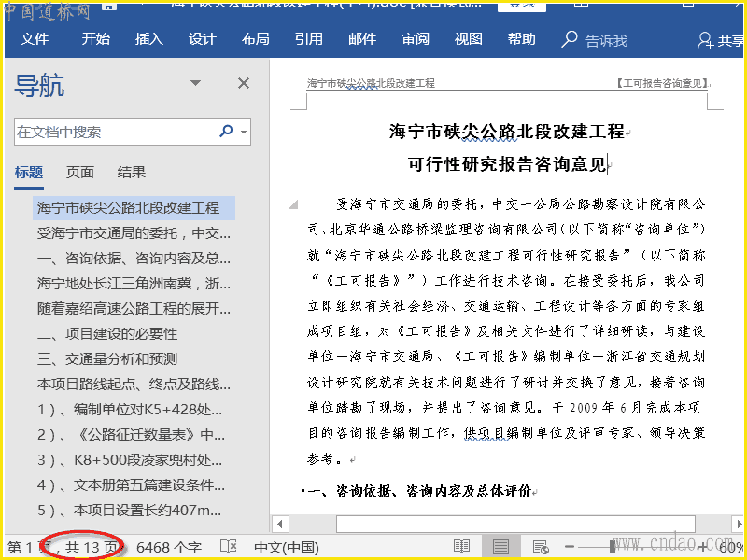Select heading 海宁市硖尖公路北段改建工程 in navigation
Screen dimensions: 747x560
tap(134, 207)
